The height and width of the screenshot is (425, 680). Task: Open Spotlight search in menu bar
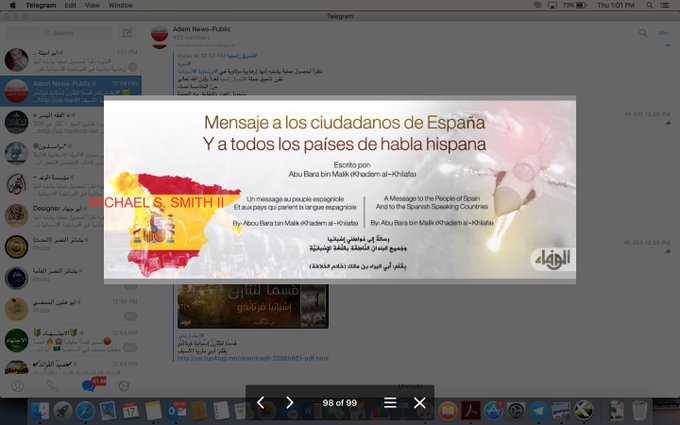(649, 5)
